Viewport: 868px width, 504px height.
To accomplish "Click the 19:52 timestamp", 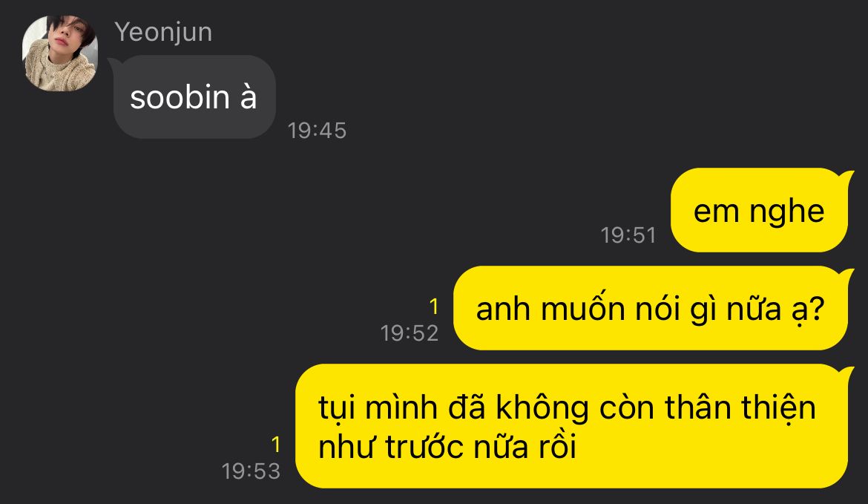I will coord(409,333).
